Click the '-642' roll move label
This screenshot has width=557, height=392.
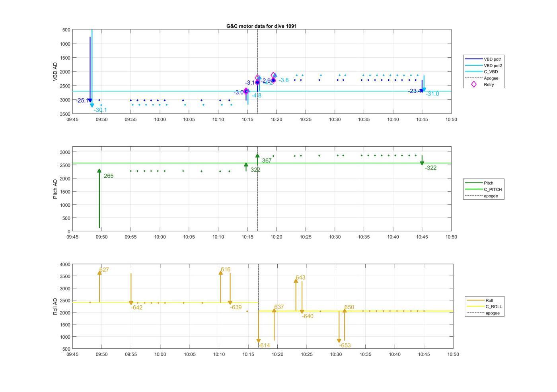(136, 308)
